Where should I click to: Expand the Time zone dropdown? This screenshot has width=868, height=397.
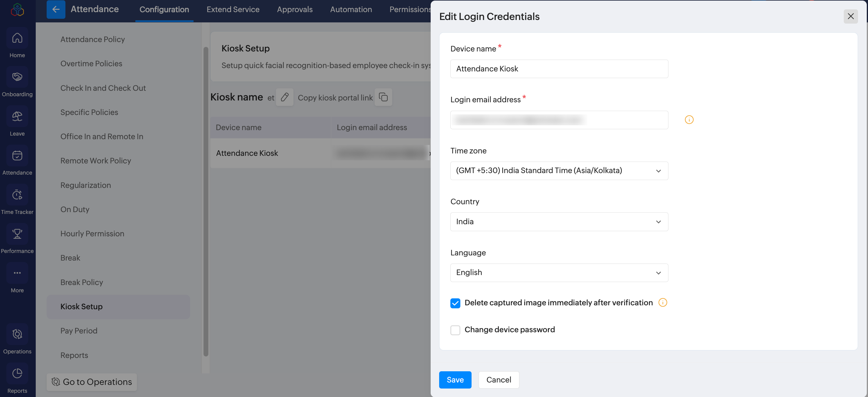(x=559, y=171)
